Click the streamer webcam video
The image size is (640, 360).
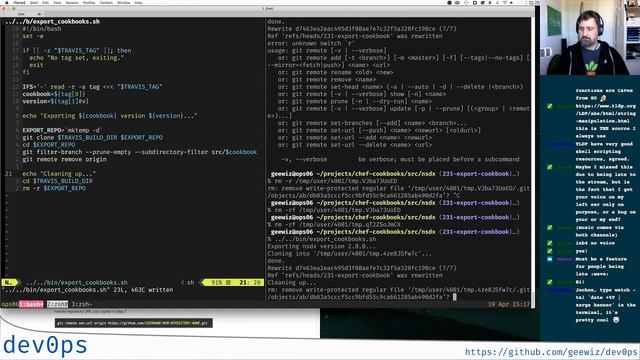pyautogui.click(x=590, y=38)
